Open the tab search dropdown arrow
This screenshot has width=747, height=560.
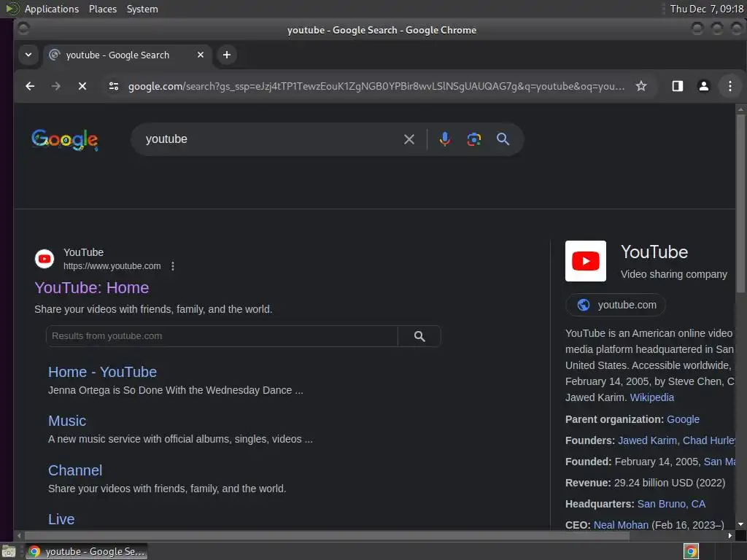click(28, 55)
